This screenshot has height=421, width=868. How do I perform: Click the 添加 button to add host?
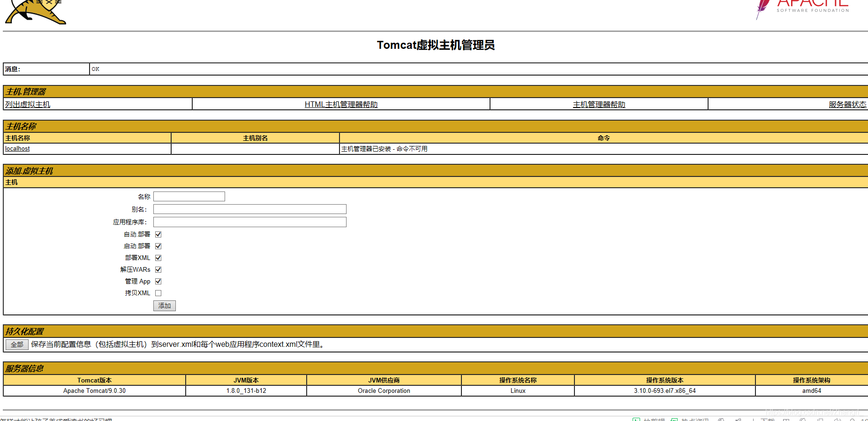[165, 306]
